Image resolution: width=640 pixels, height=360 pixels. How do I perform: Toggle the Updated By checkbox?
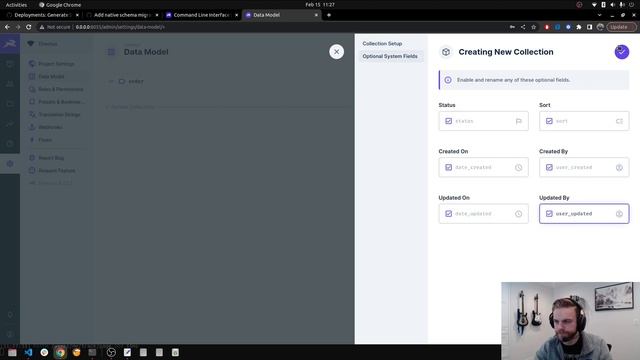click(549, 214)
